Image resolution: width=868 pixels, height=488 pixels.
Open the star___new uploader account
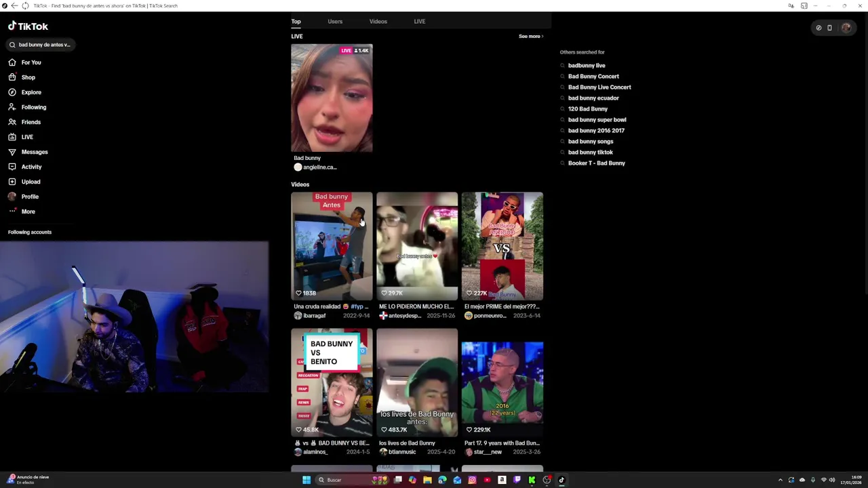[483, 452]
